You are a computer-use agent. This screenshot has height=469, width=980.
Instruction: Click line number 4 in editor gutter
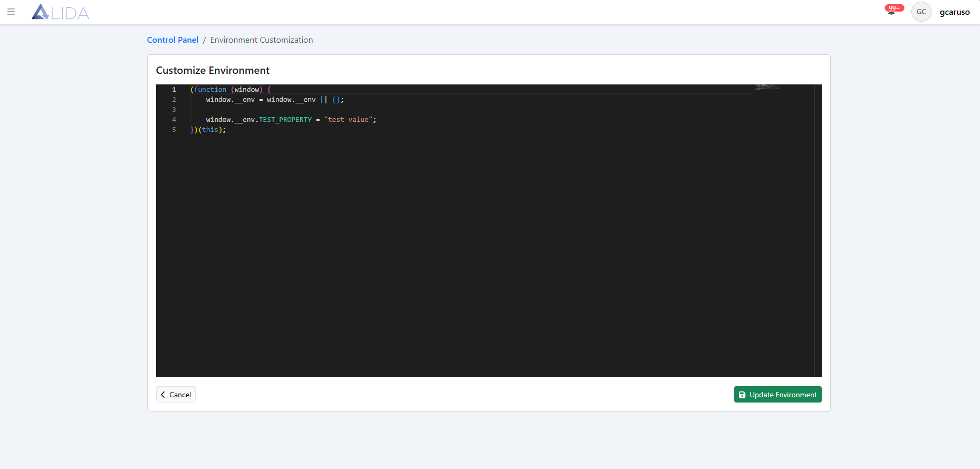[x=174, y=120]
